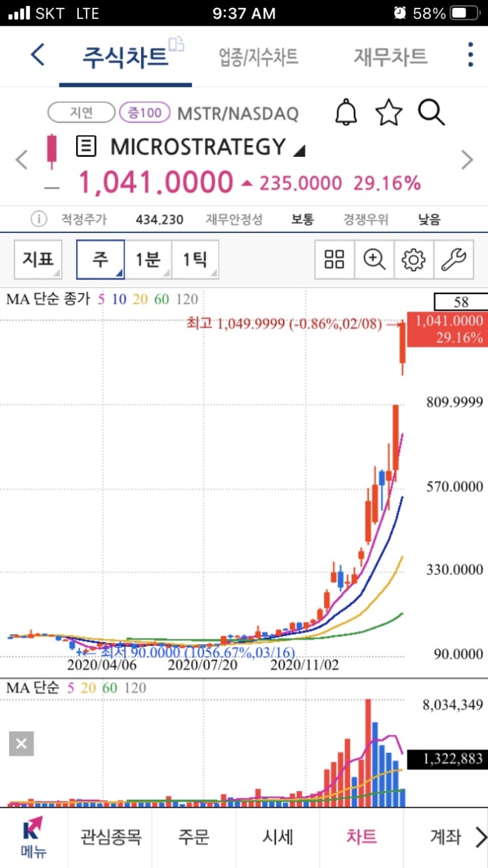Screen dimensions: 488x868
Task: Tap the alarm bell icon
Action: (x=346, y=113)
